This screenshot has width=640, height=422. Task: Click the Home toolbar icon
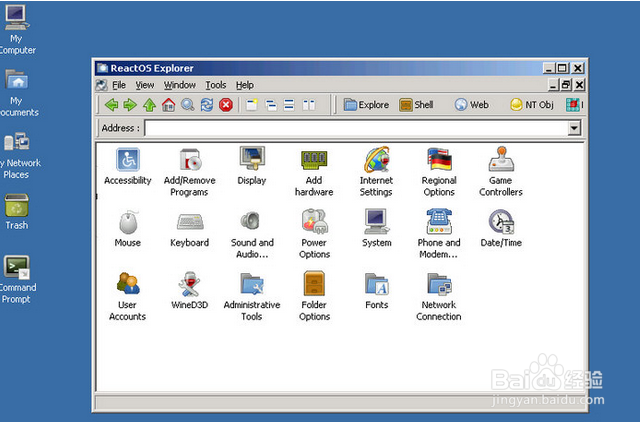(168, 105)
